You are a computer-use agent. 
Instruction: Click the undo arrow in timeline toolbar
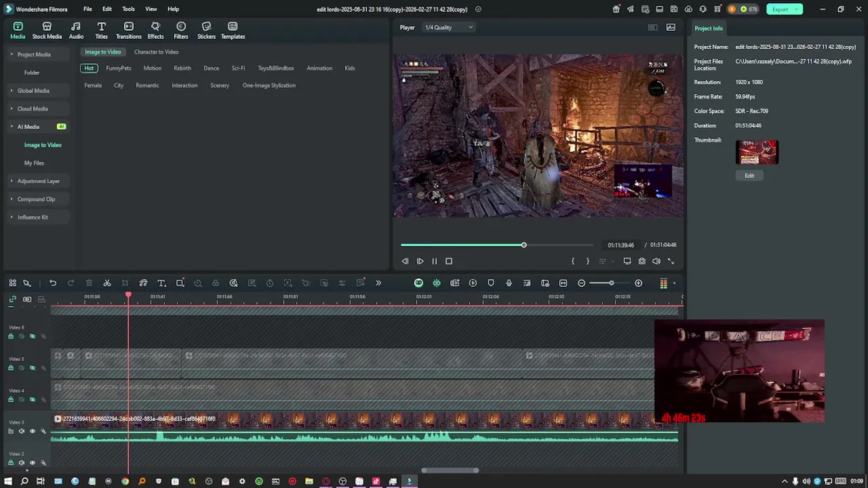pyautogui.click(x=53, y=283)
